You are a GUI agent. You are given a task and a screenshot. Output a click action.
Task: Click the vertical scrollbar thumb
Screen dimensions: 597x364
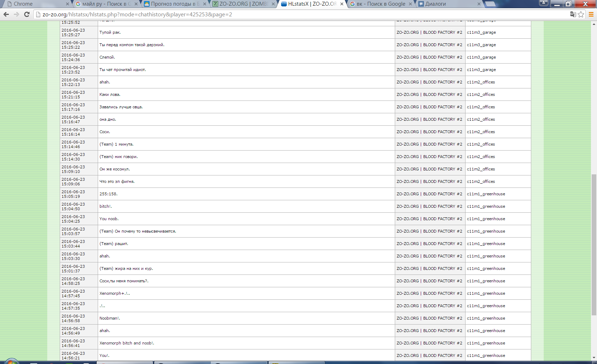[x=594, y=245]
